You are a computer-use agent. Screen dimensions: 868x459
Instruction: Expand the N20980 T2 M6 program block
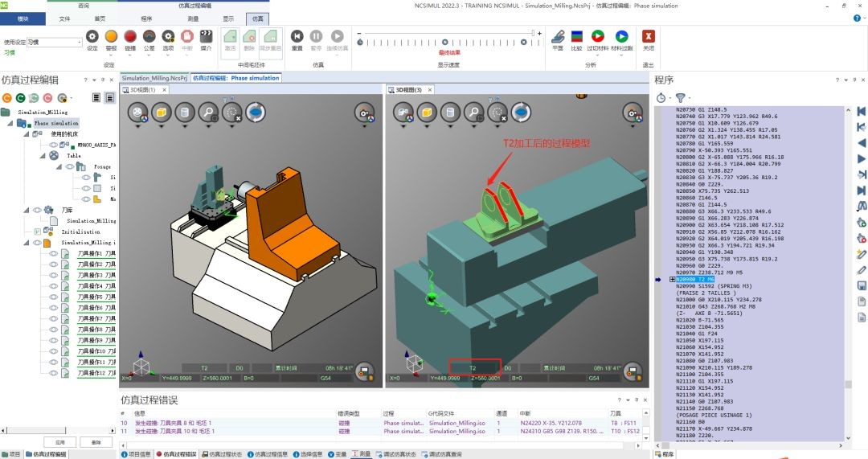tap(672, 280)
